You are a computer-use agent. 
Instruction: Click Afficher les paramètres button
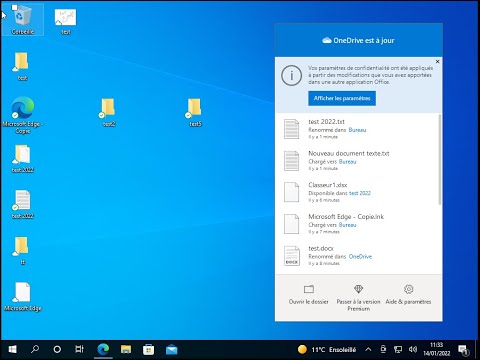[342, 98]
